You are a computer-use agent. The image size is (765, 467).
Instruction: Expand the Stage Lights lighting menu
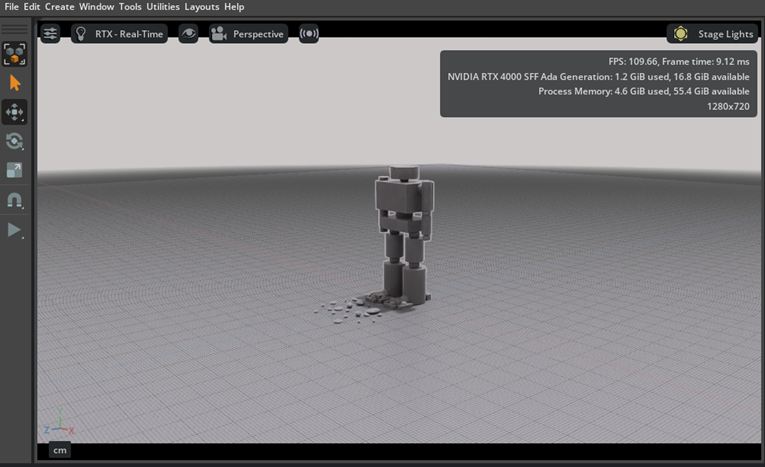point(725,34)
